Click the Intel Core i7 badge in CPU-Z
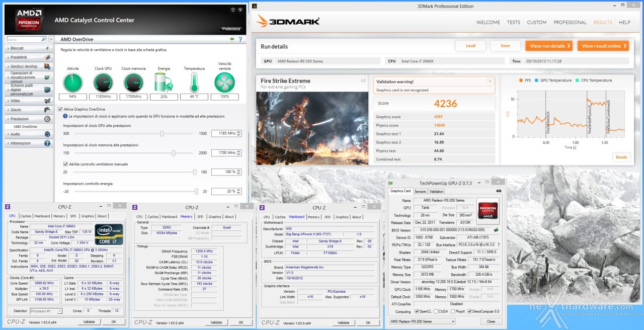Viewport: 644px width, 330px height. [109, 235]
